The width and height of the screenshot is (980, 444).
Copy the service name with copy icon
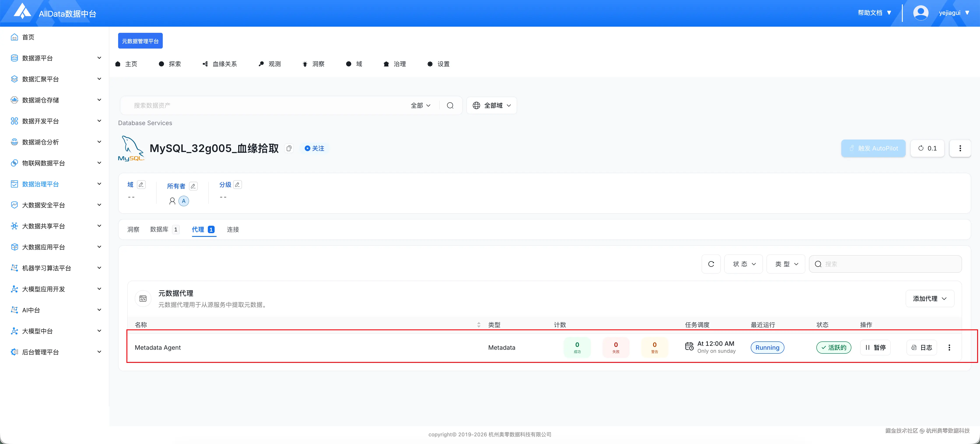[289, 148]
